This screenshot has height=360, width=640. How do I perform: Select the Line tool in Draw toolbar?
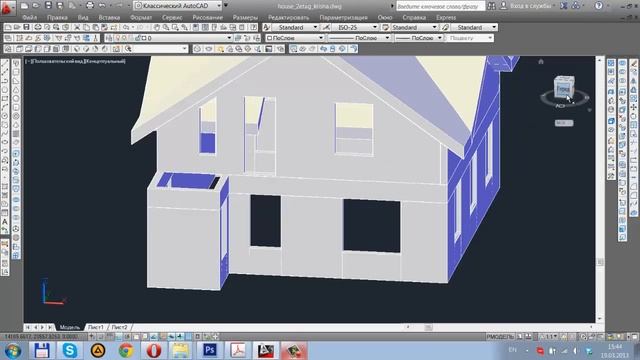coord(5,63)
